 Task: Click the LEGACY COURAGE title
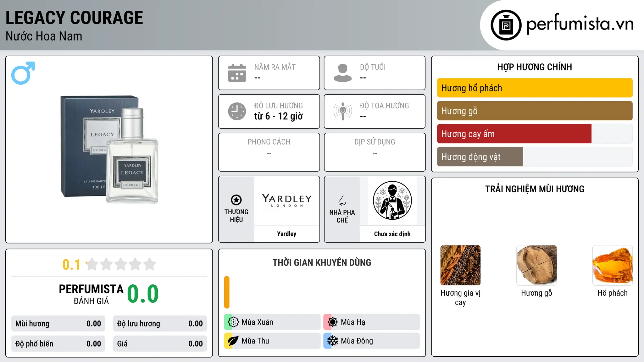pos(74,18)
